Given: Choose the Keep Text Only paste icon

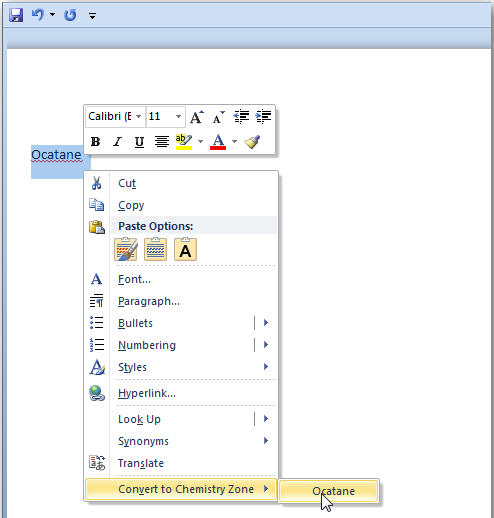Looking at the screenshot, I should (x=185, y=249).
